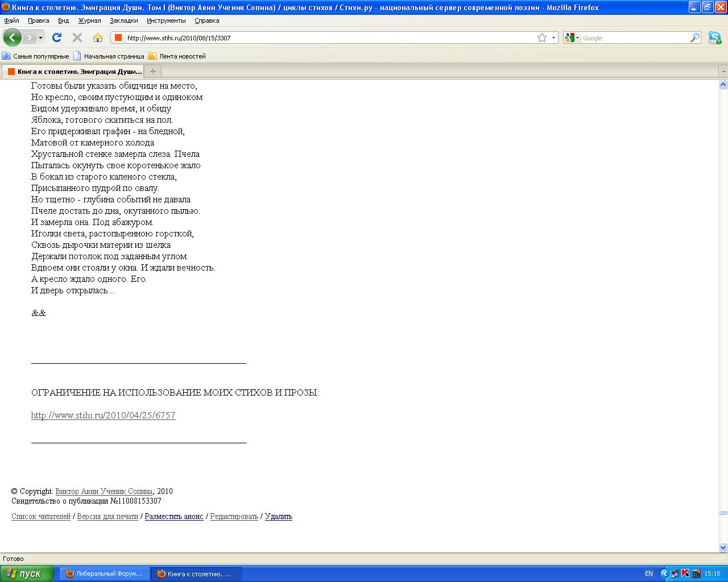
Task: Click the line 'А кресло ждало одного. Его.'
Action: point(89,279)
